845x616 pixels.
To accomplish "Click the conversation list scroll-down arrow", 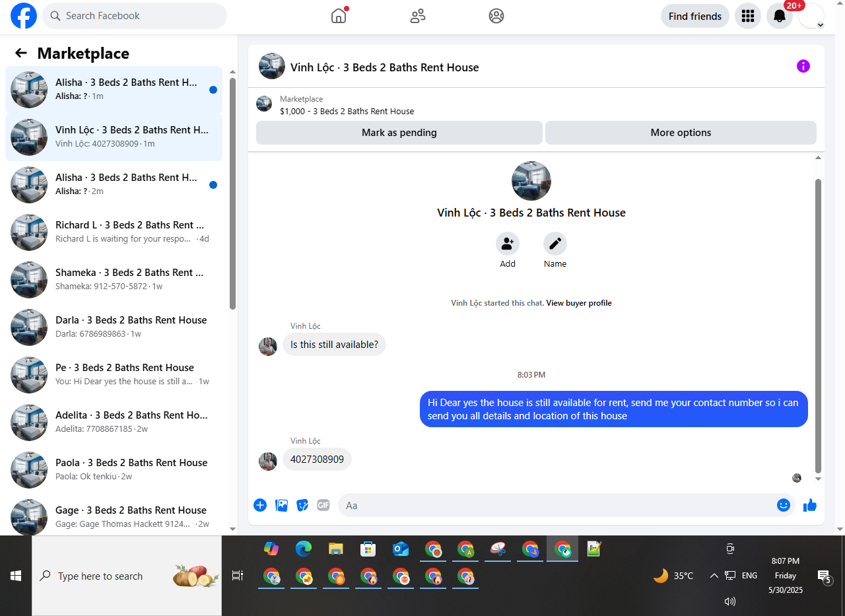I will point(232,528).
